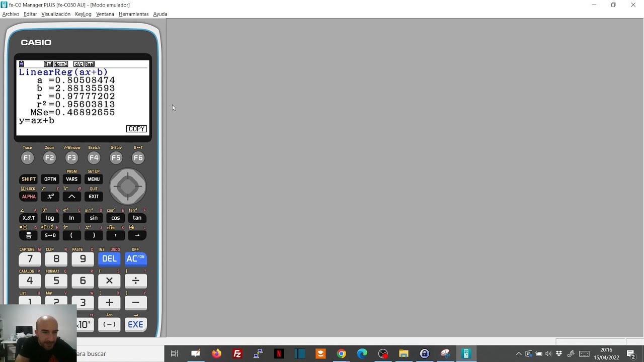Click the negative sign (−) key
The width and height of the screenshot is (644, 362).
(109, 325)
